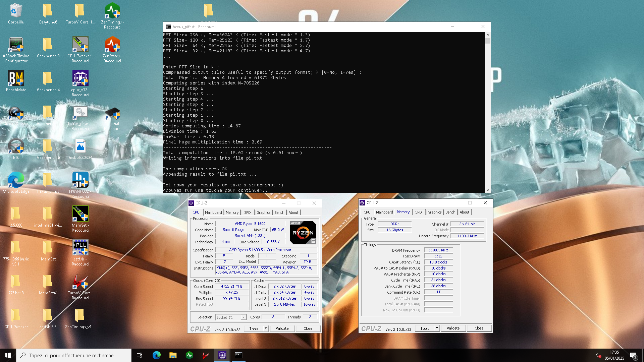Viewport: 644px width, 362px height.
Task: Open Task View on taskbar
Action: pyautogui.click(x=140, y=355)
